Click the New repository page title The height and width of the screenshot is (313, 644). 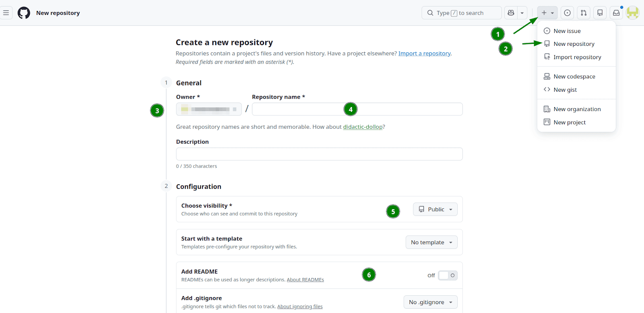coord(58,13)
